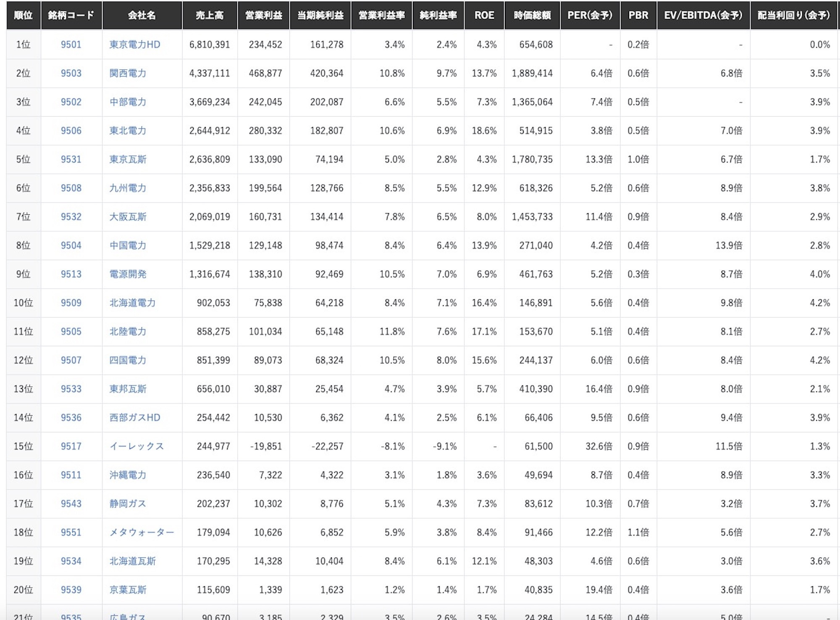The width and height of the screenshot is (840, 620).
Task: Open stock code link 9502
Action: [71, 102]
